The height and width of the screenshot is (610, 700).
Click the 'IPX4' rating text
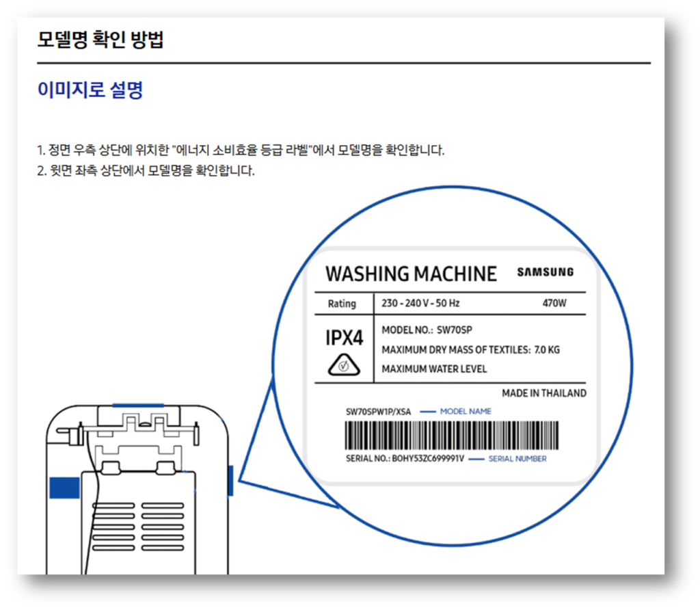345,338
